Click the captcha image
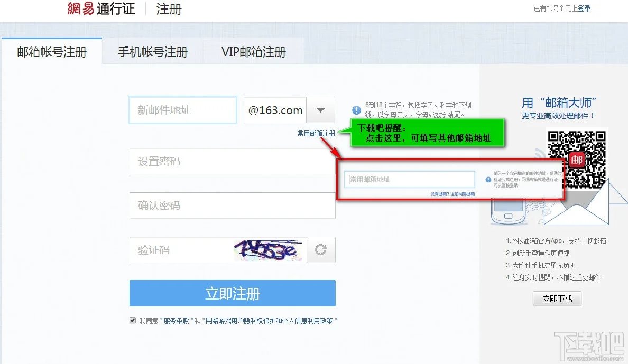Viewport: 628px width, 364px height. coord(268,250)
